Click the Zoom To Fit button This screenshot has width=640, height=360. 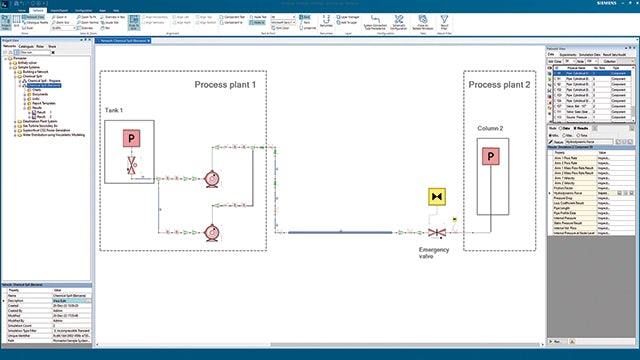point(87,17)
